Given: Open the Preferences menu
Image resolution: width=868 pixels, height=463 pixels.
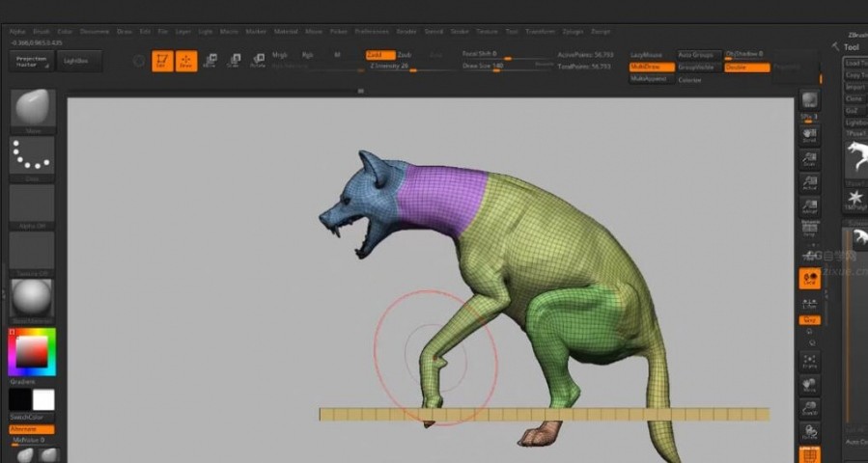Looking at the screenshot, I should 372,32.
